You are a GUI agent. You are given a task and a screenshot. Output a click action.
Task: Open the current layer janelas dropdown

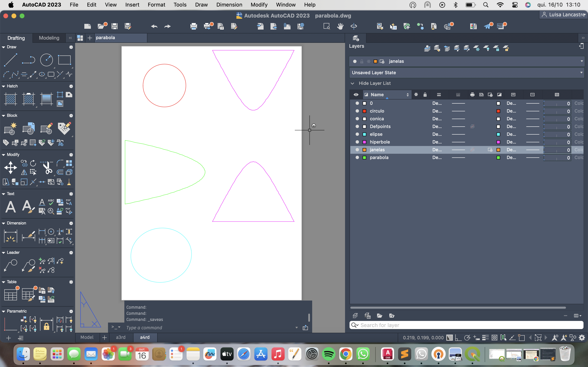(x=581, y=61)
